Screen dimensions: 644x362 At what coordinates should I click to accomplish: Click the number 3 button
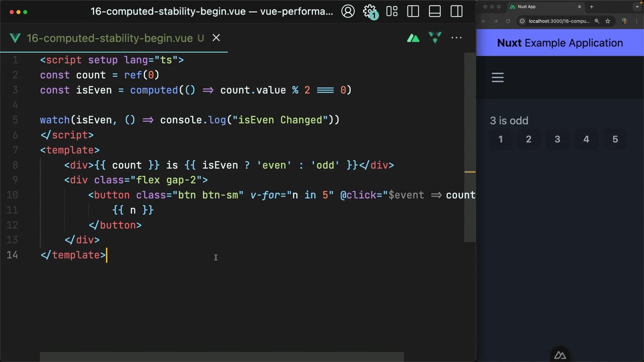click(557, 139)
